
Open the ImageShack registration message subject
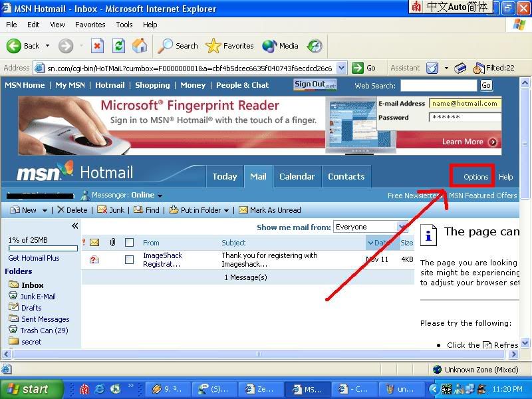(270, 259)
